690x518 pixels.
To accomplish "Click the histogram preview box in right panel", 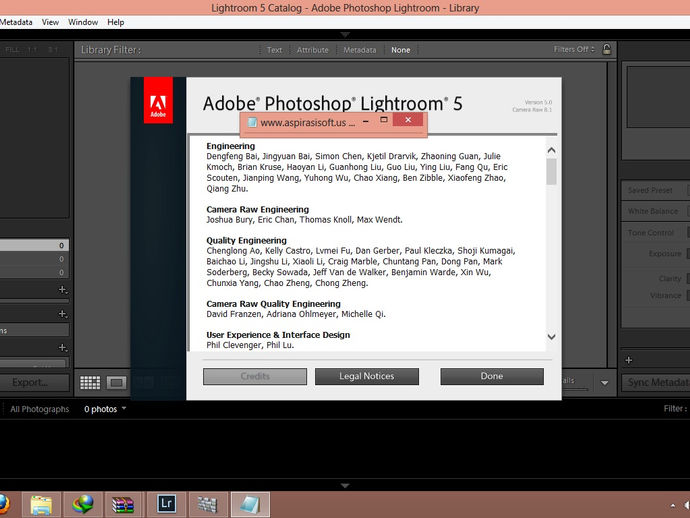I will tap(658, 97).
